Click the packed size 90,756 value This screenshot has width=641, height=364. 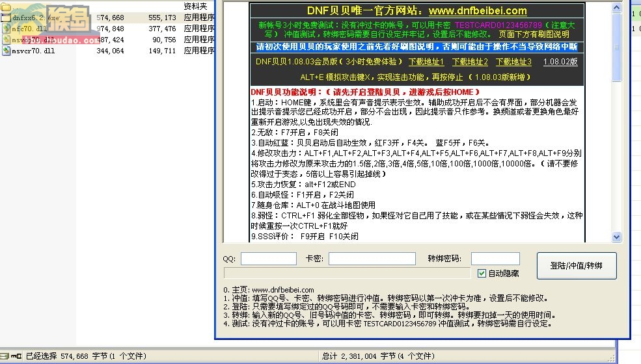164,40
